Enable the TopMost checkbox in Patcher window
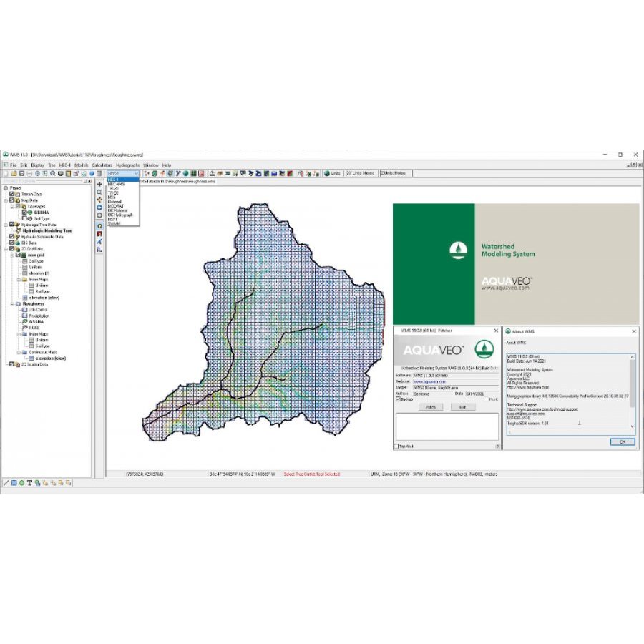The height and width of the screenshot is (644, 644). pyautogui.click(x=397, y=447)
